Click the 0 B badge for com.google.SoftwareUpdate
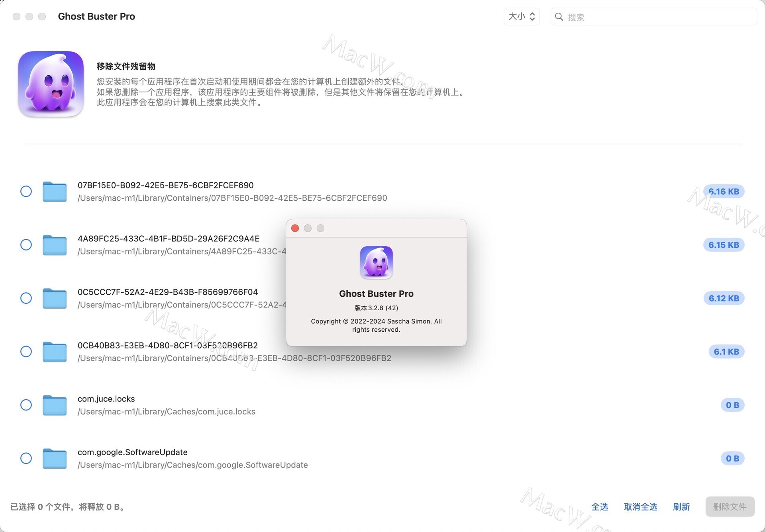 tap(732, 458)
